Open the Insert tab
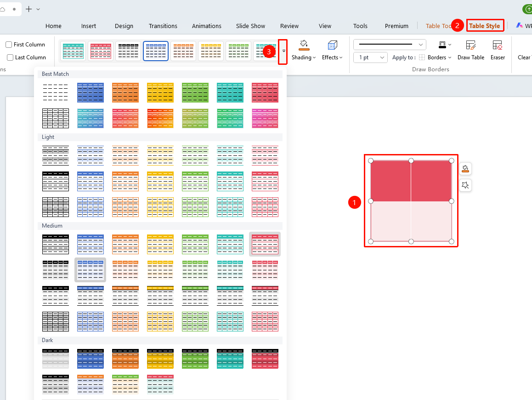The image size is (532, 400). [89, 26]
